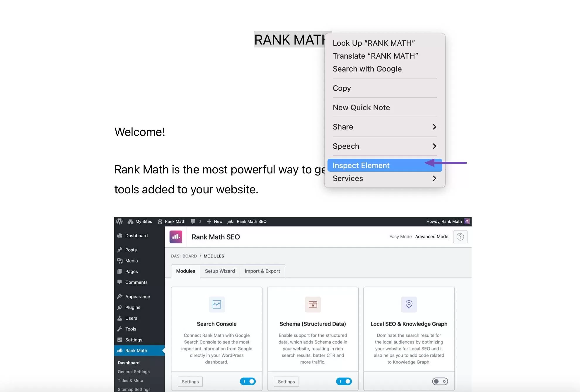Screen dimensions: 580x392
Task: Toggle the Schema Structured Data module on/off
Action: click(x=344, y=381)
